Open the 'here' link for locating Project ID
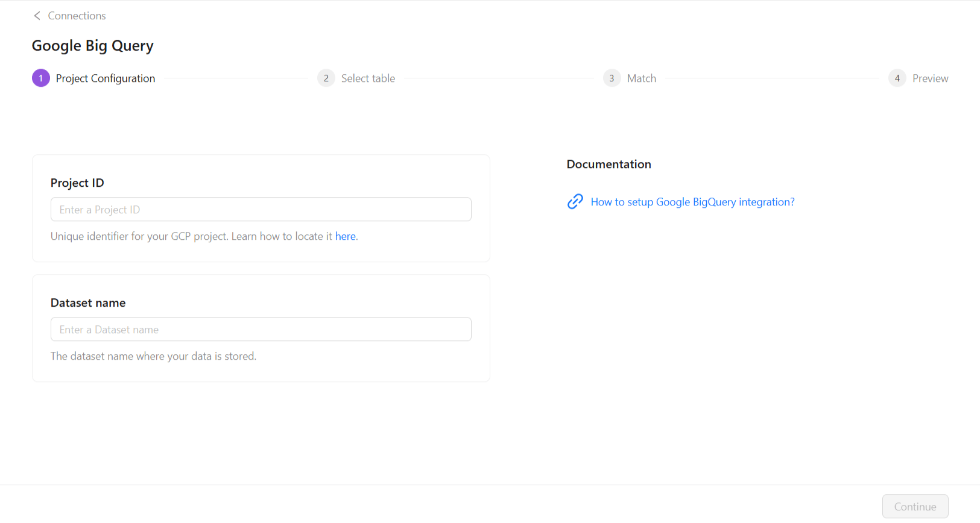 click(346, 236)
